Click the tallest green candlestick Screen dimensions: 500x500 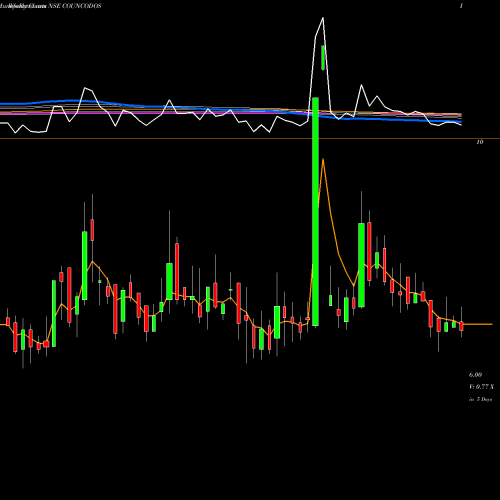click(x=315, y=212)
